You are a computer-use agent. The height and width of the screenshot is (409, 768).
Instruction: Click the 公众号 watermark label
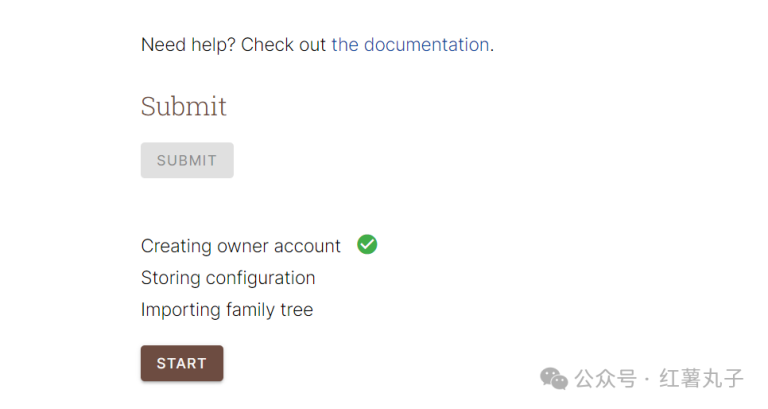point(605,379)
